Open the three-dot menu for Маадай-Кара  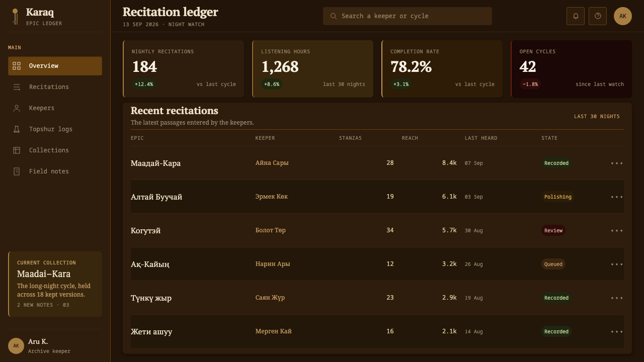617,163
